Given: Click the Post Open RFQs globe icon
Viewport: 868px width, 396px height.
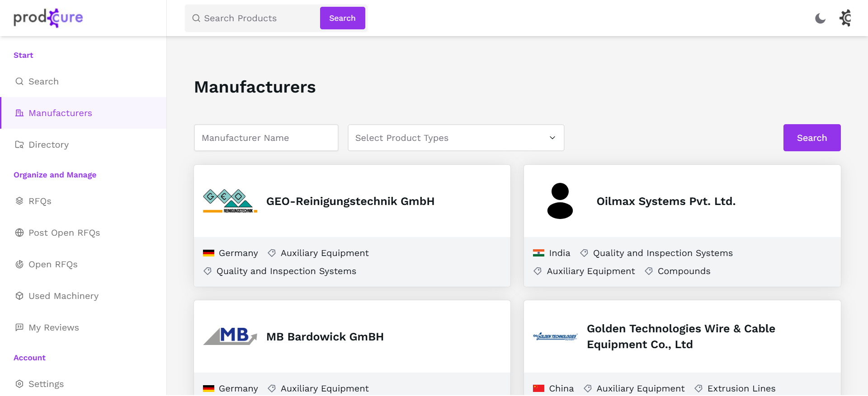Looking at the screenshot, I should point(19,233).
